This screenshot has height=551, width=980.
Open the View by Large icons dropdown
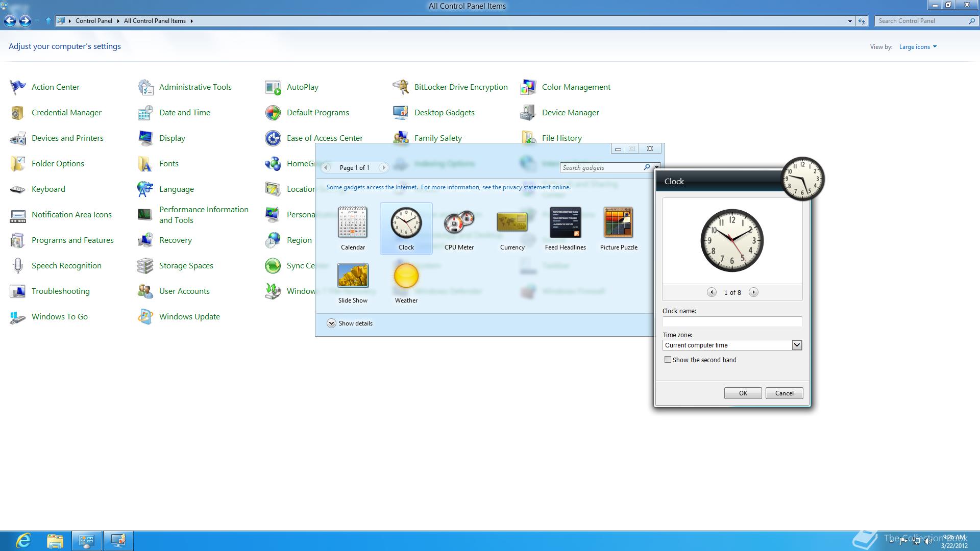(917, 47)
